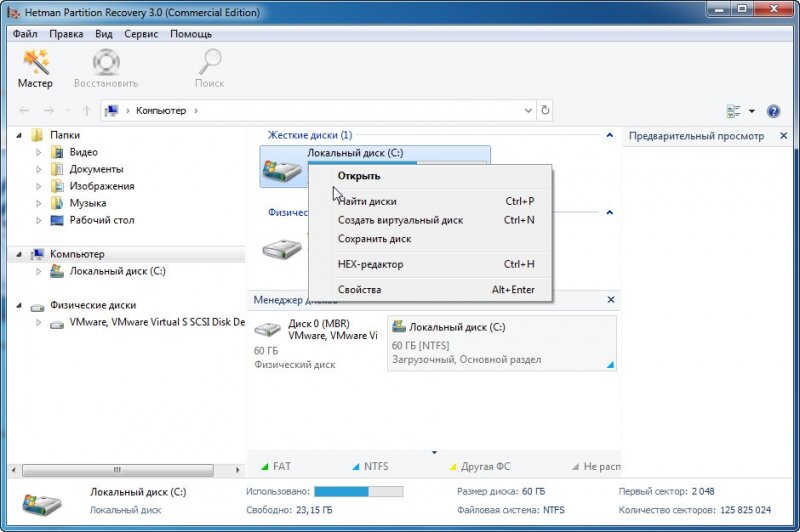Image resolution: width=800 pixels, height=532 pixels.
Task: Click the Использовано usage bar in status bar
Action: pos(358,491)
